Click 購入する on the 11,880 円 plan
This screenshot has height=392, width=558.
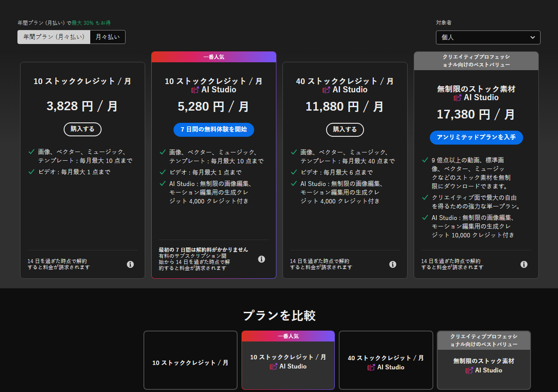coord(345,129)
